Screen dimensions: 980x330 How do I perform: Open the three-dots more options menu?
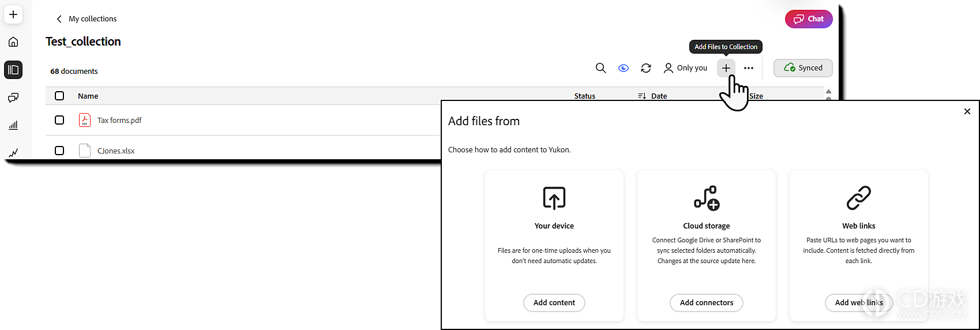point(749,68)
